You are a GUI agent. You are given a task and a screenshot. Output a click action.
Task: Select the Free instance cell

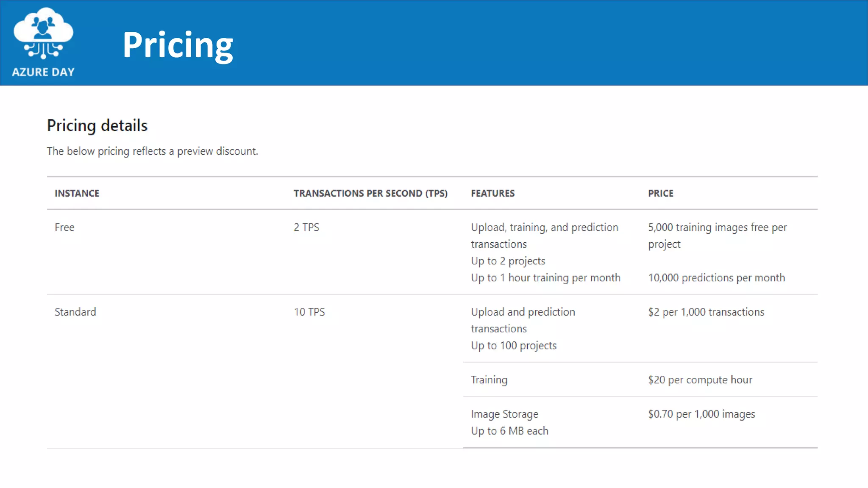(x=65, y=227)
